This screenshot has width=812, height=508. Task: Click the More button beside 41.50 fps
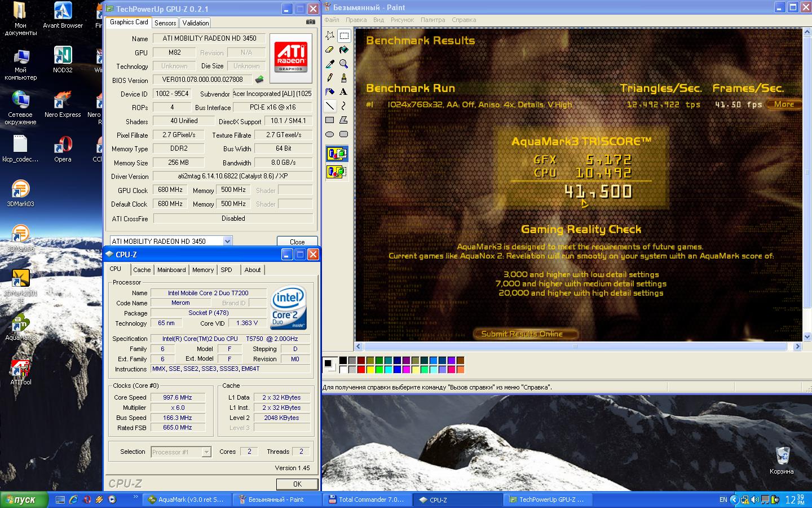pos(784,104)
